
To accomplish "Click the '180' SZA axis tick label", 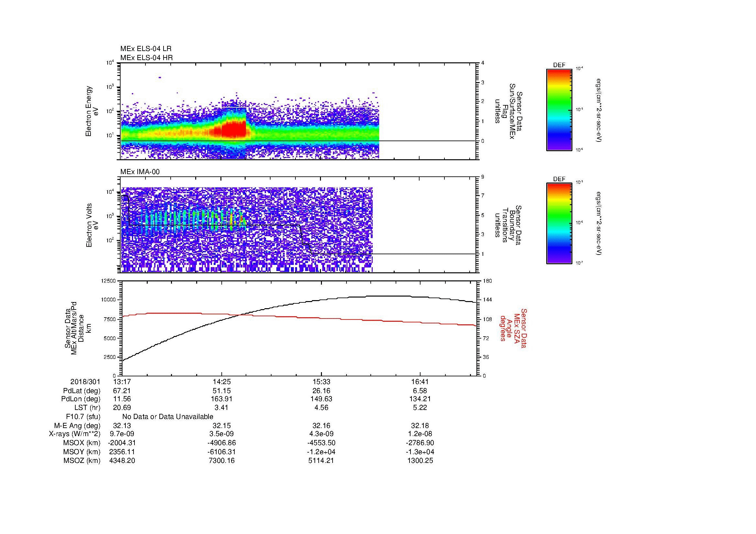I will pos(487,281).
